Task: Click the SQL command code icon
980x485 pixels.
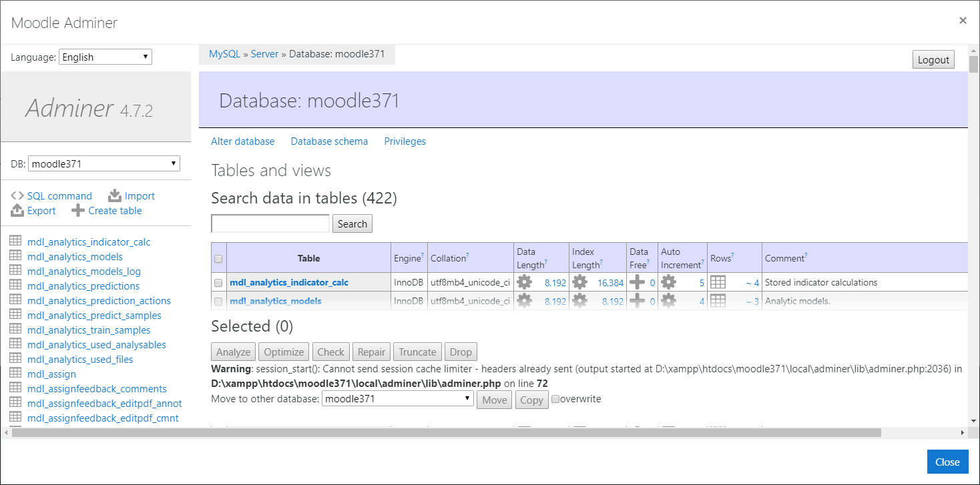Action: [x=17, y=195]
